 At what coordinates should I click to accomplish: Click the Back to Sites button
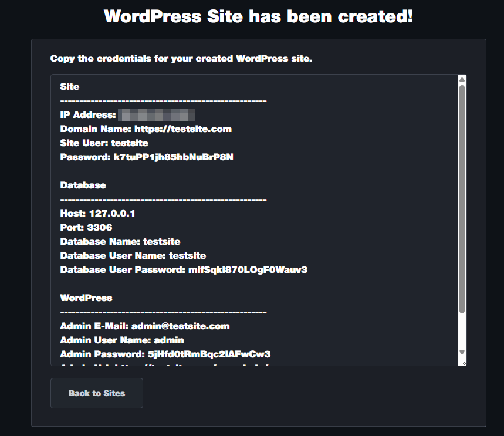pos(96,393)
